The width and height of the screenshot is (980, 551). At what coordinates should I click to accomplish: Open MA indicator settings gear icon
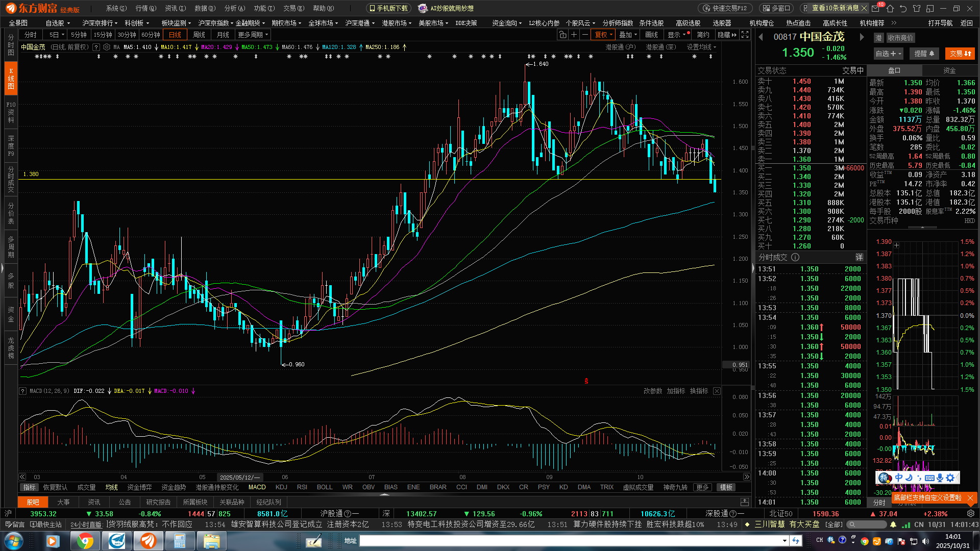click(107, 47)
